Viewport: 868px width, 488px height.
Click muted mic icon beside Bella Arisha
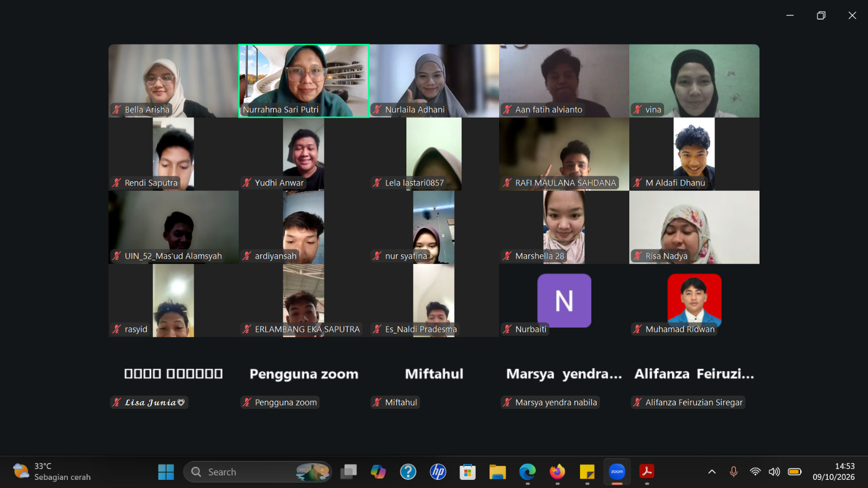[x=117, y=110]
